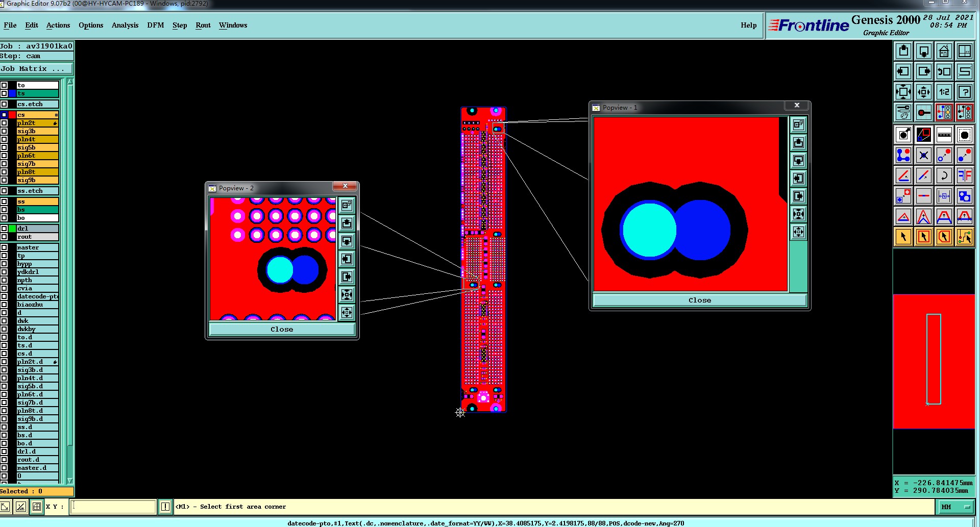This screenshot has width=980, height=527.
Task: Click the pan right icon
Action: 924,71
